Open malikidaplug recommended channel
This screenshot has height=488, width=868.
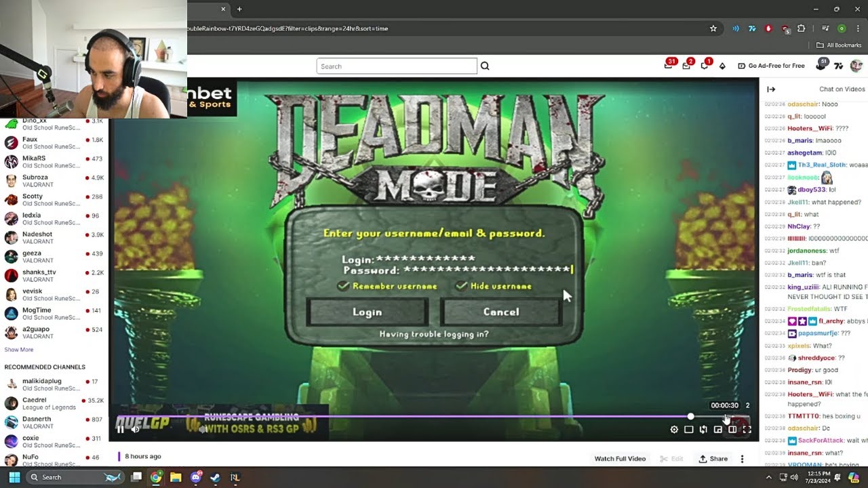pos(54,385)
